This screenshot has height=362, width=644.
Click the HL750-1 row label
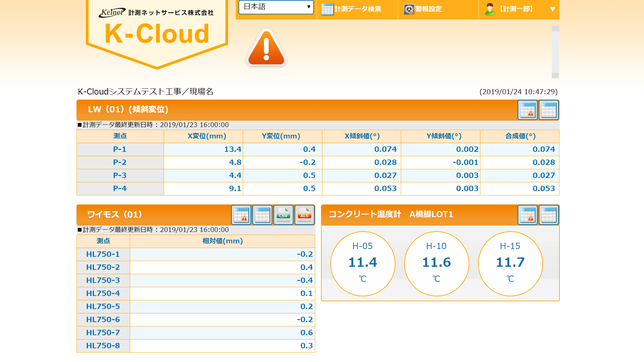pyautogui.click(x=103, y=254)
